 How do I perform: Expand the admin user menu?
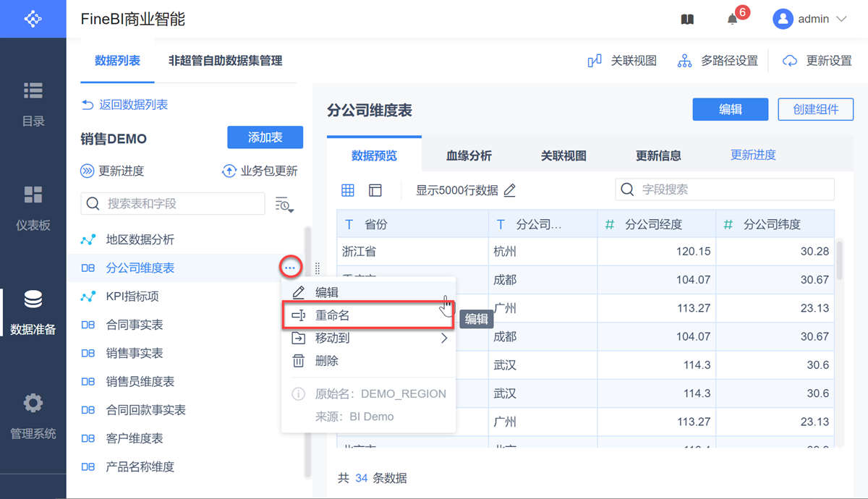(810, 20)
